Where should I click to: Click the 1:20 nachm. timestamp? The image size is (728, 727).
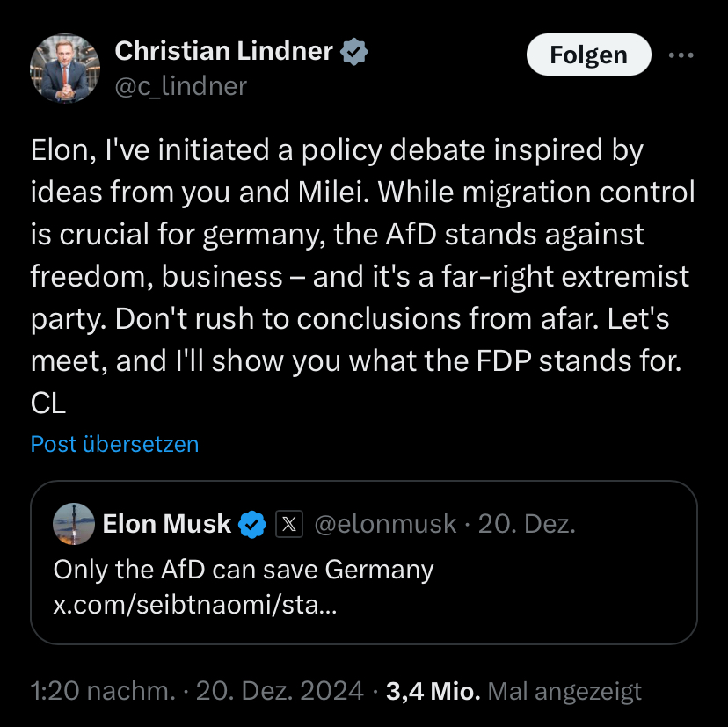coord(102,691)
